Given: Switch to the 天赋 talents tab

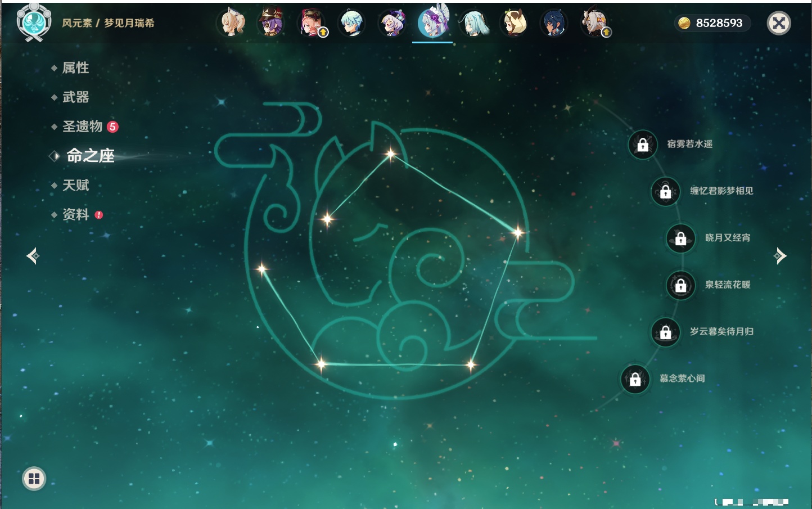Looking at the screenshot, I should [x=75, y=185].
